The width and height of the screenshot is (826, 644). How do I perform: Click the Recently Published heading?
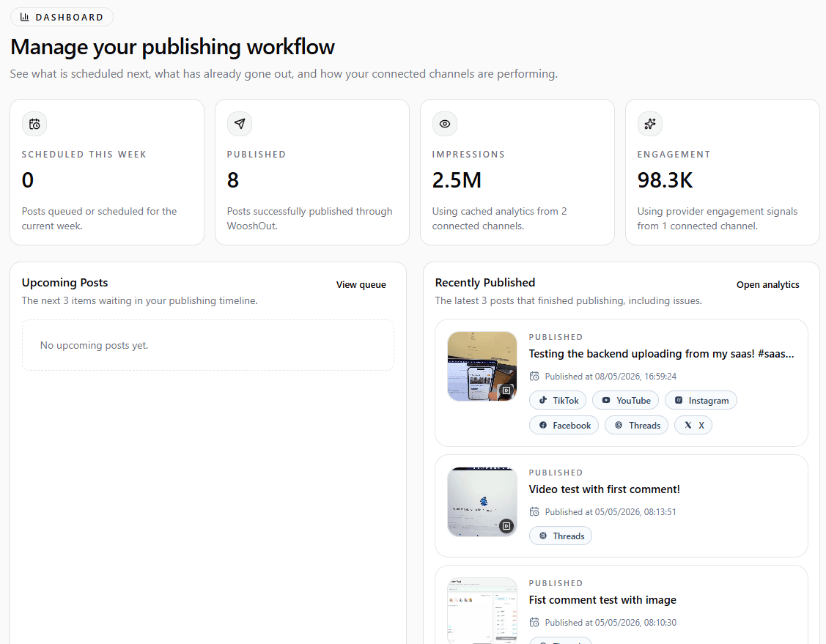pos(485,282)
